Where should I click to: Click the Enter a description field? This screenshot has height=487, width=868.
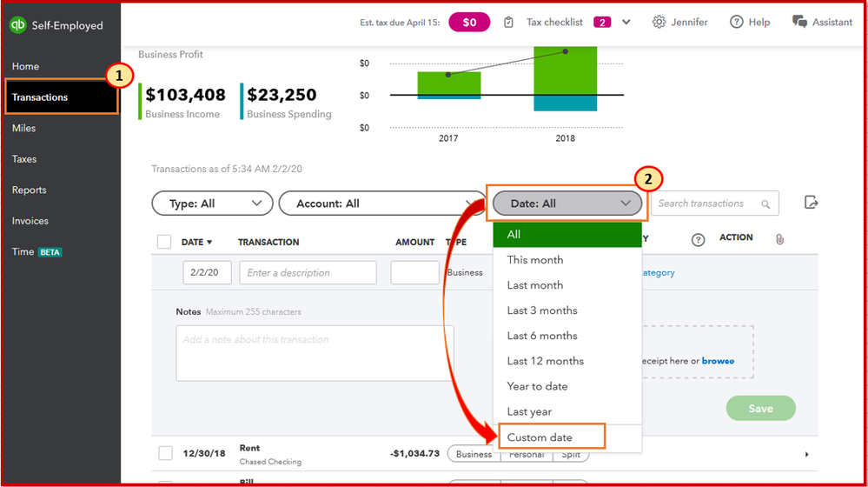pos(308,272)
